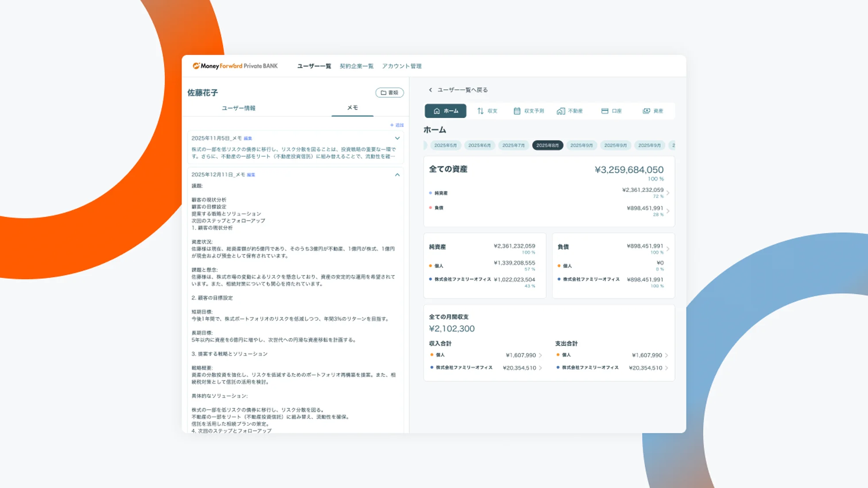Select the 資産 icon tab
The width and height of the screenshot is (868, 488).
coord(653,111)
